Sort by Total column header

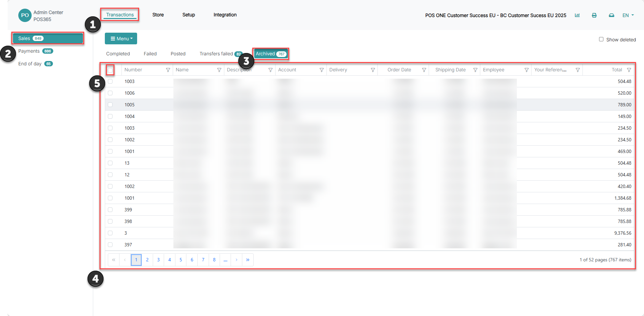coord(617,70)
